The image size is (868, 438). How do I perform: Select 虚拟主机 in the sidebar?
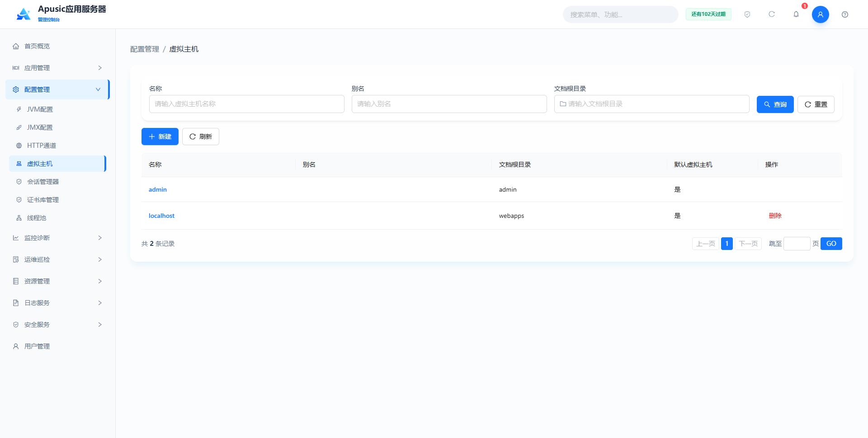tap(57, 164)
